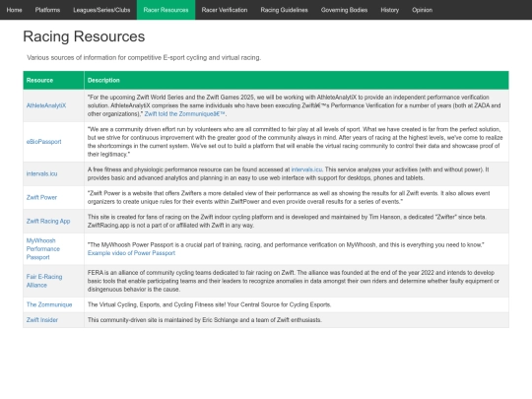
Task: Click the description mentioning Tim Hanson
Action: (287, 222)
